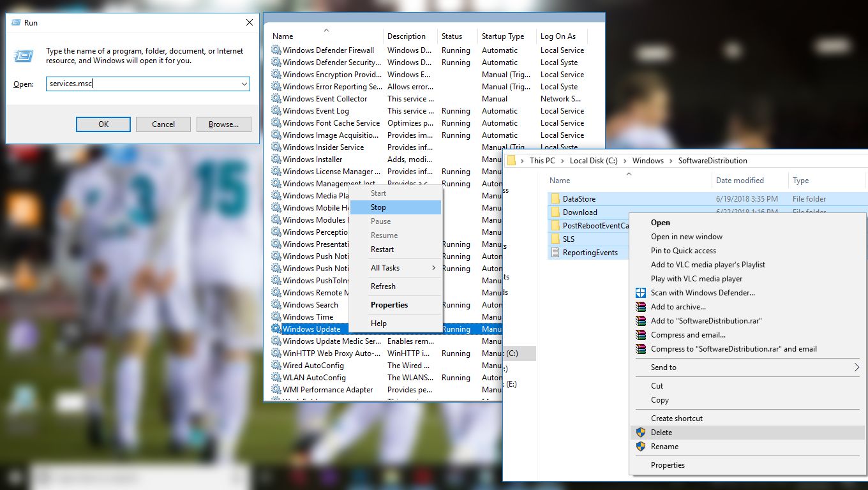Close the Run dialog
This screenshot has height=490, width=868.
click(x=250, y=22)
